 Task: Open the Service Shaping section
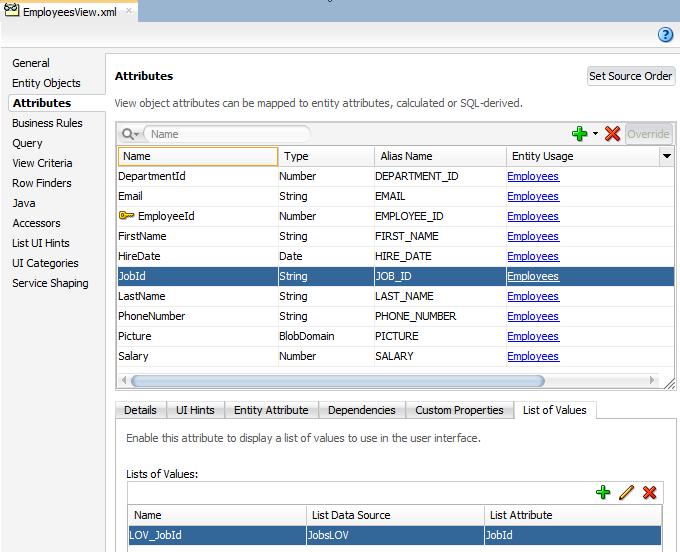[50, 283]
